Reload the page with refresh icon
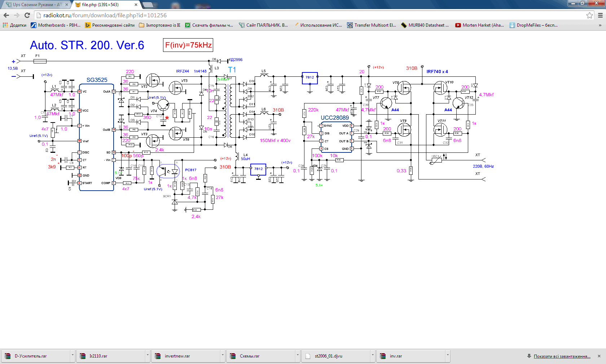The image size is (606, 364). (27, 15)
